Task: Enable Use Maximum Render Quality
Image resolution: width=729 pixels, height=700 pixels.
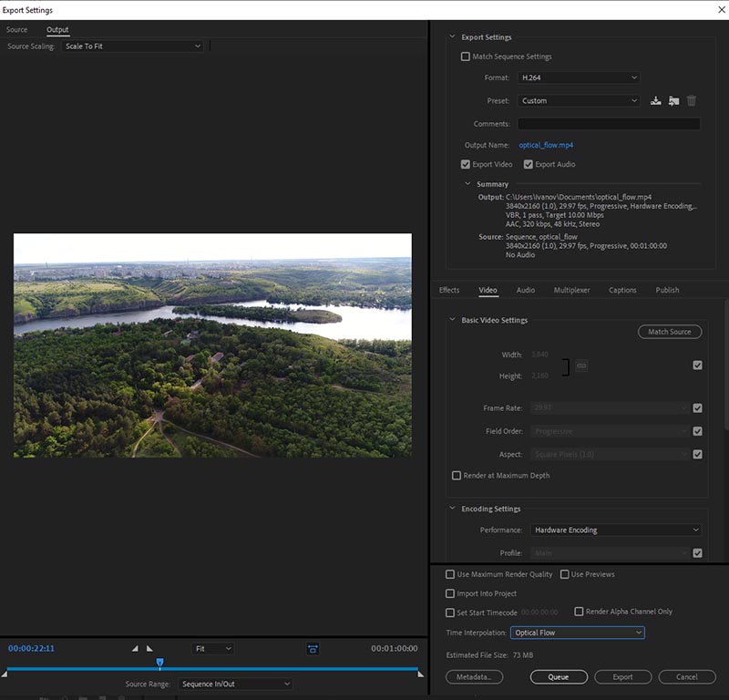Action: coord(450,574)
